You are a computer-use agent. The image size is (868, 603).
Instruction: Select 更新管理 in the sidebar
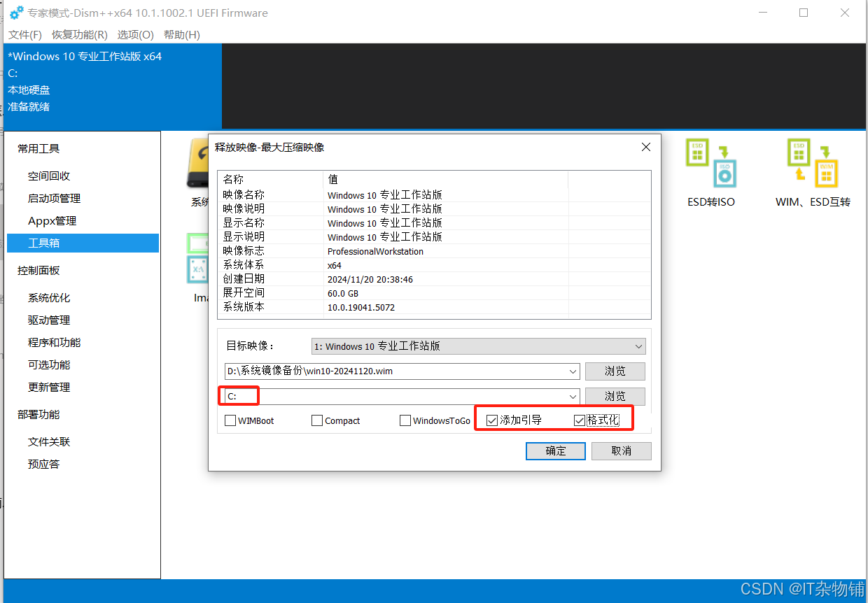[x=49, y=388]
